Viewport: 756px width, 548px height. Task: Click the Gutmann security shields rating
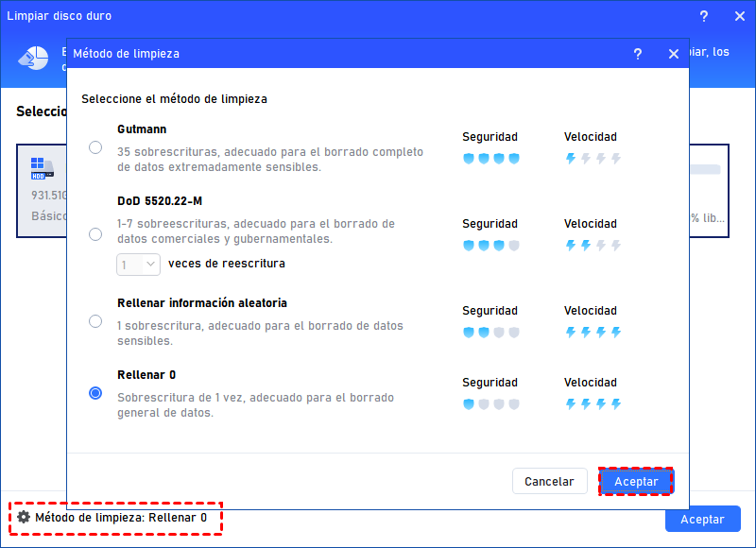(x=490, y=159)
